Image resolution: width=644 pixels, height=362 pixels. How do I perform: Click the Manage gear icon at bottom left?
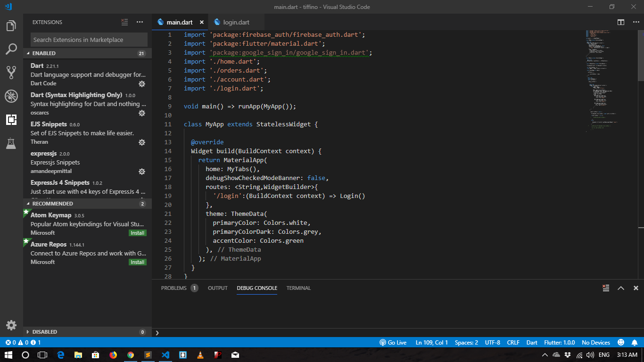11,325
